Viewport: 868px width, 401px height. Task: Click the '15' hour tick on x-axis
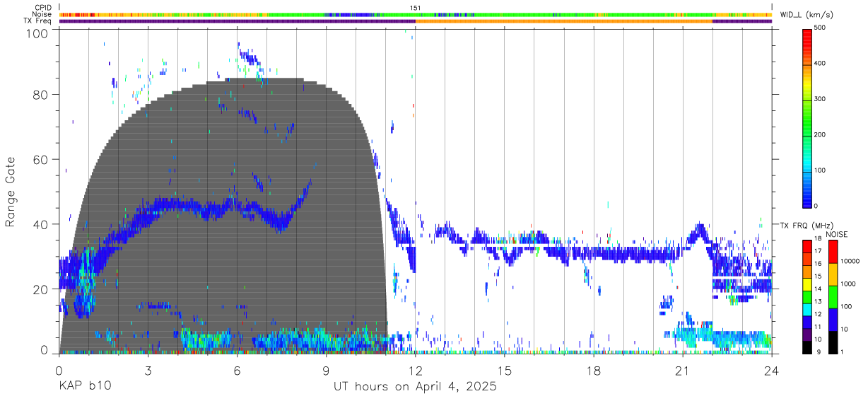coord(505,370)
